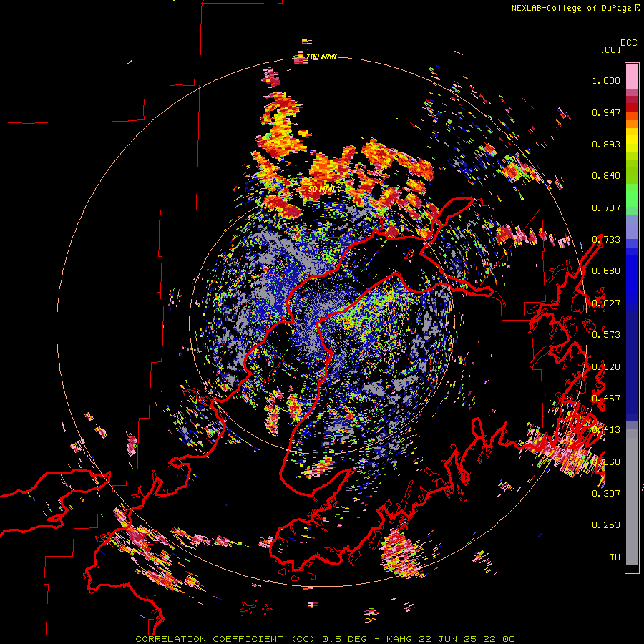The image size is (644, 644).
Task: Click the 50 NMI range ring label
Action: click(321, 189)
